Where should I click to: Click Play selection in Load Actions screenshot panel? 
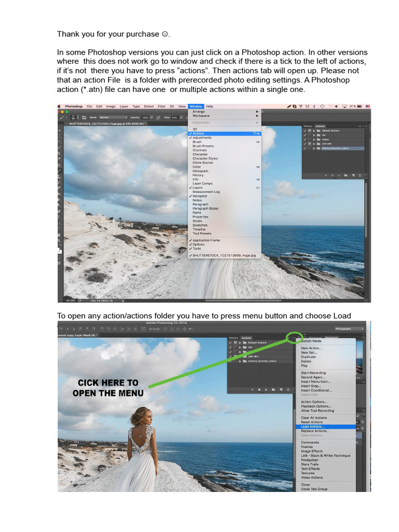pos(266,390)
